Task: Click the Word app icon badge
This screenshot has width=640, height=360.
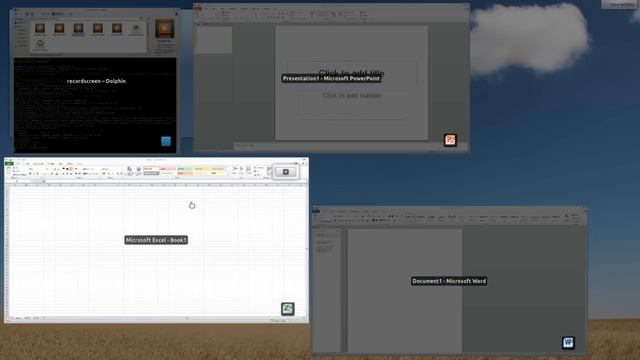Action: click(568, 342)
